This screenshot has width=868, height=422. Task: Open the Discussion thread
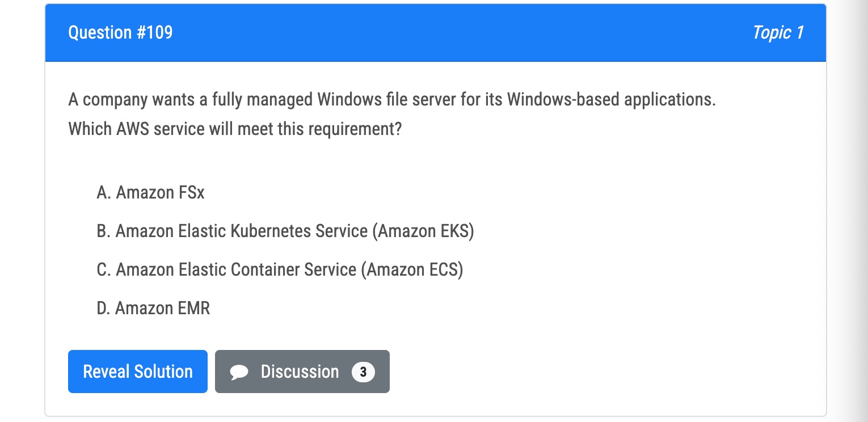[x=302, y=372]
